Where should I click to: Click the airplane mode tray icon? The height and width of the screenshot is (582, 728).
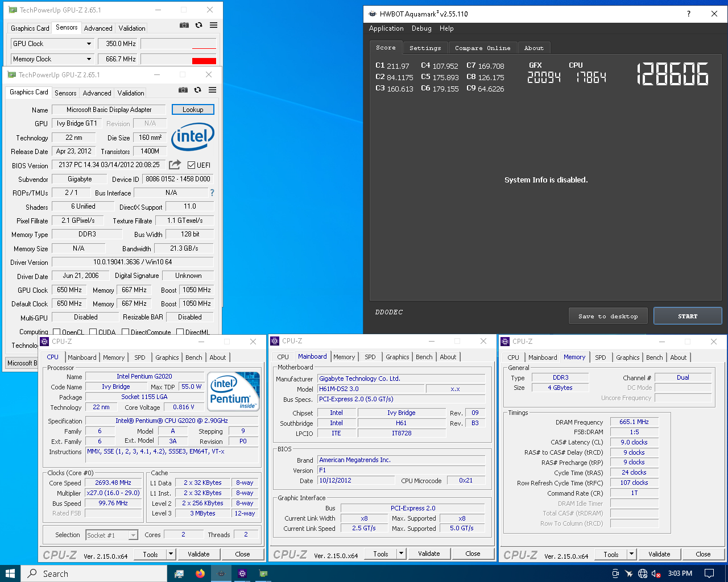(628, 573)
